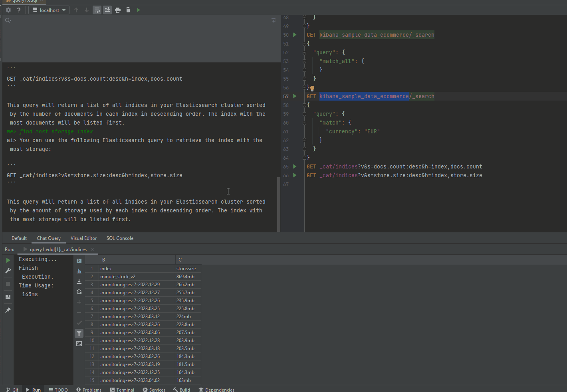567x392 pixels.
Task: Open the help question mark icon
Action: tap(18, 10)
